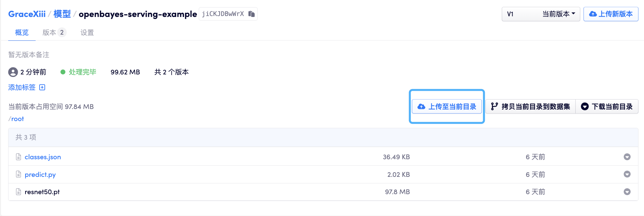
Task: Click the user avatar icon
Action: click(x=13, y=72)
